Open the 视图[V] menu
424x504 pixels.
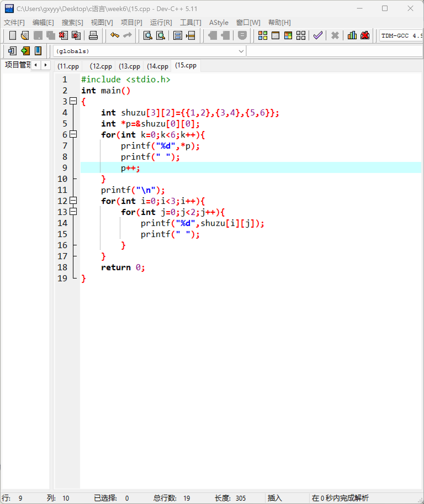[x=102, y=22]
